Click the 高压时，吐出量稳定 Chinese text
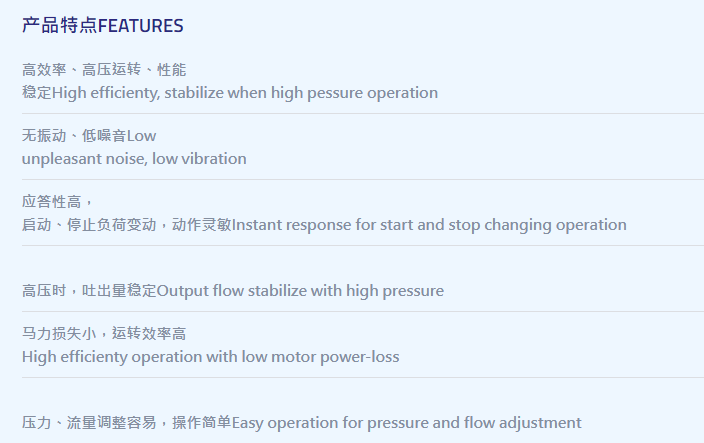Viewport: 704px width, 443px height. (x=89, y=291)
